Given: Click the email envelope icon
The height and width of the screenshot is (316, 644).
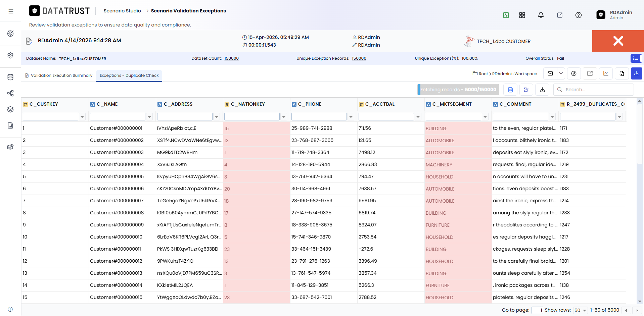Looking at the screenshot, I should (x=550, y=73).
